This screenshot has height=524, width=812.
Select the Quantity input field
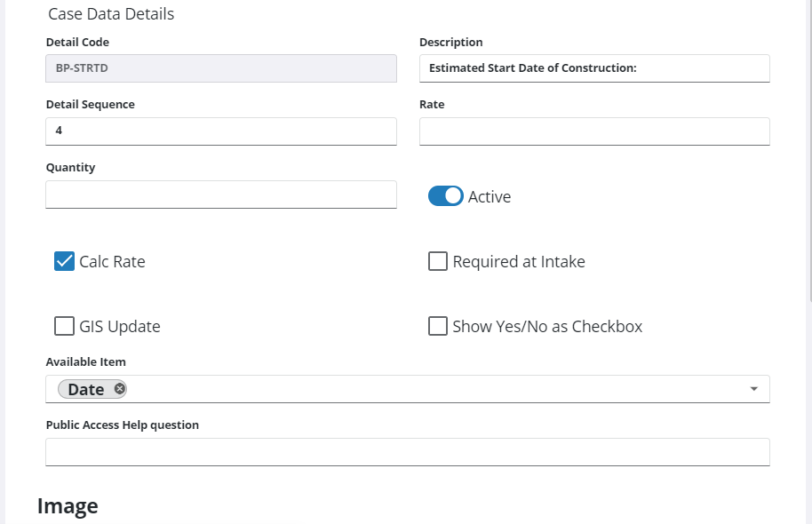point(220,195)
